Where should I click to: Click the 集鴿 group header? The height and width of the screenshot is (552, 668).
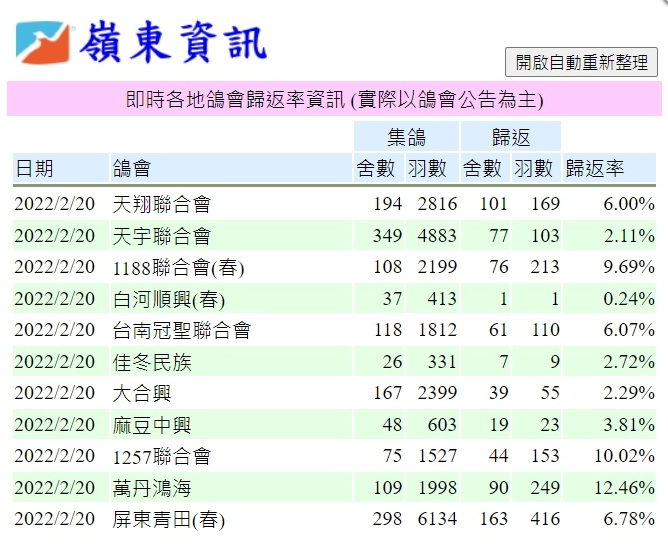406,138
